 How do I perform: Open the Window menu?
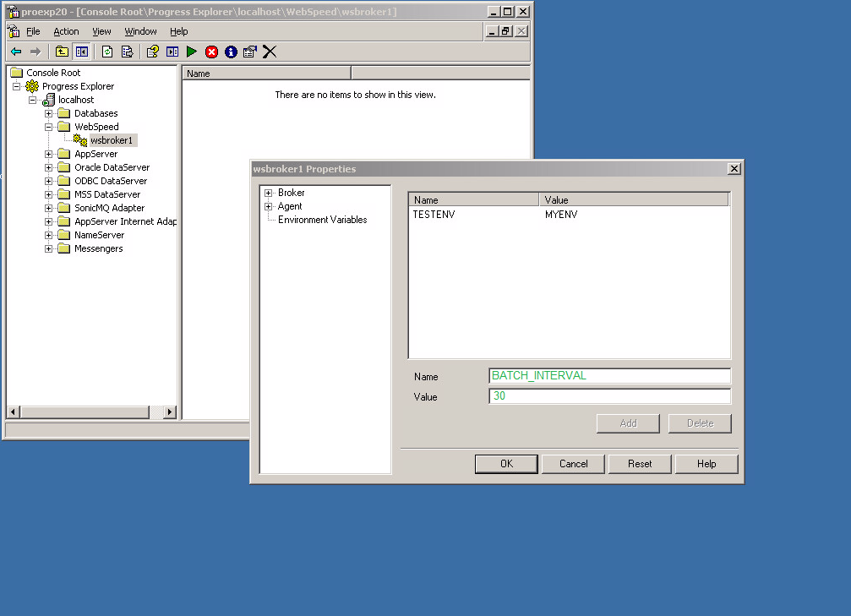point(140,31)
